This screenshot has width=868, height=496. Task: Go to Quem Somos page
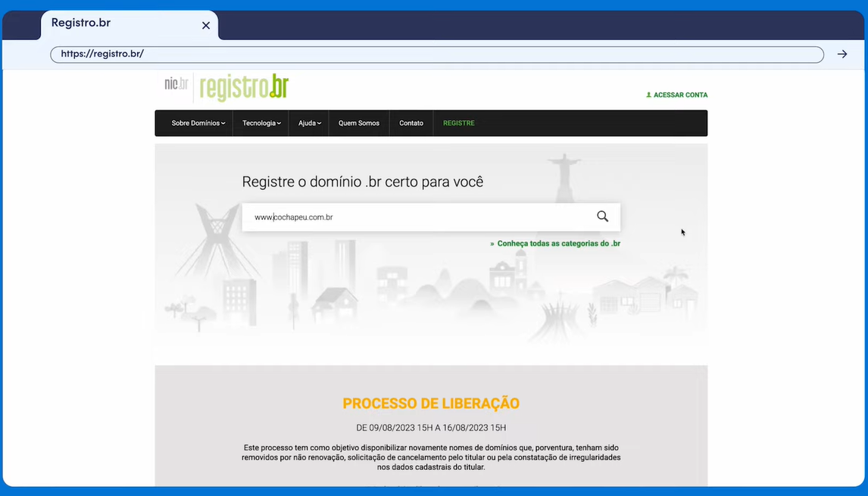coord(359,123)
